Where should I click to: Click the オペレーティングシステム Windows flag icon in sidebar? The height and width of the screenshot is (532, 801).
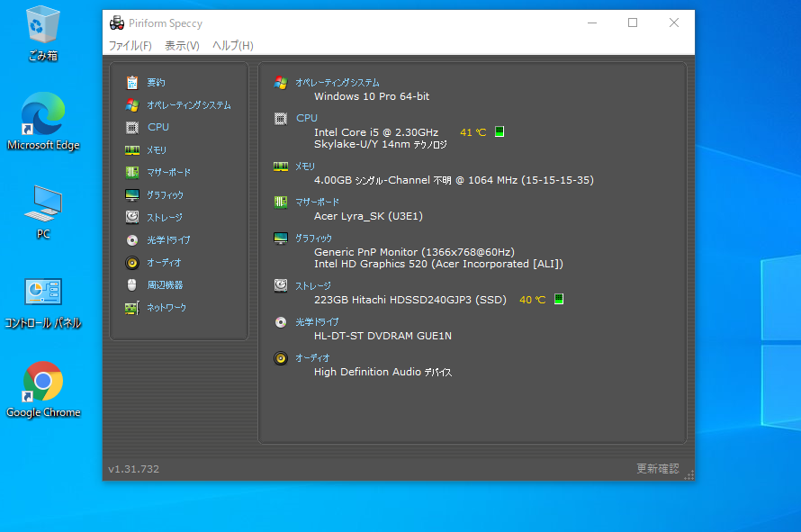coord(132,104)
